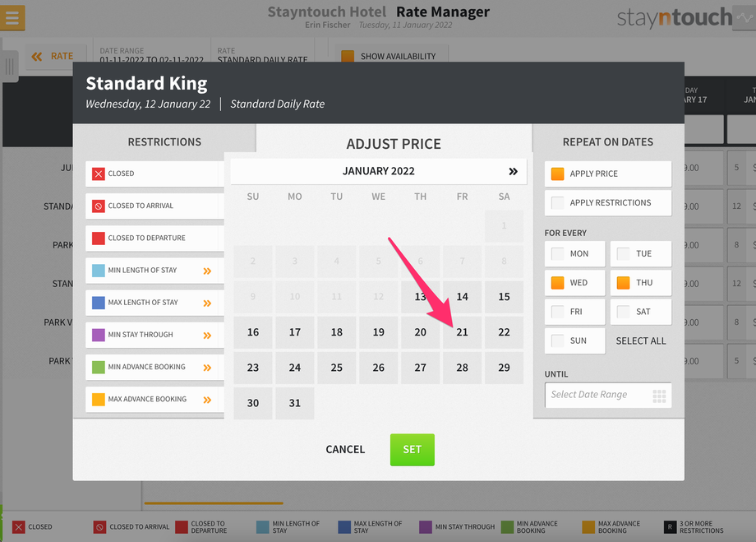Viewport: 756px width, 542px height.
Task: Expand Min Stay Through options
Action: pyautogui.click(x=207, y=336)
